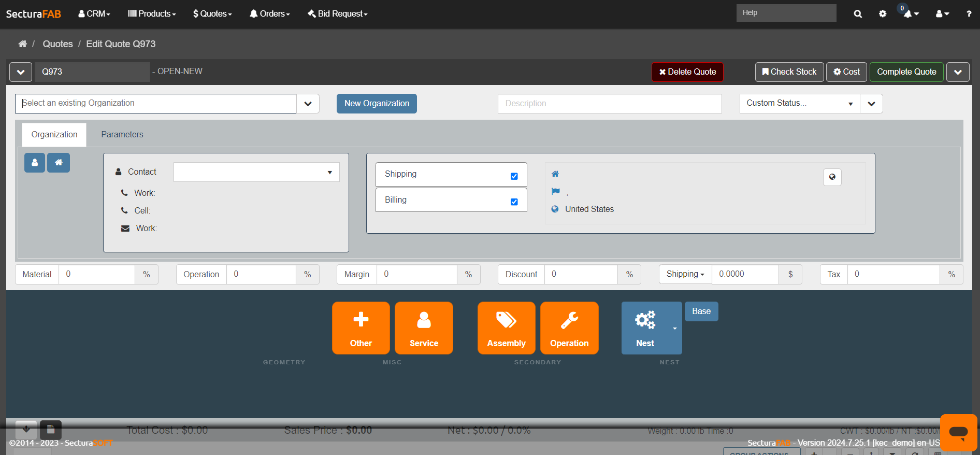Screen dimensions: 980x455
Task: Click the Delete Quote button
Action: (x=687, y=72)
